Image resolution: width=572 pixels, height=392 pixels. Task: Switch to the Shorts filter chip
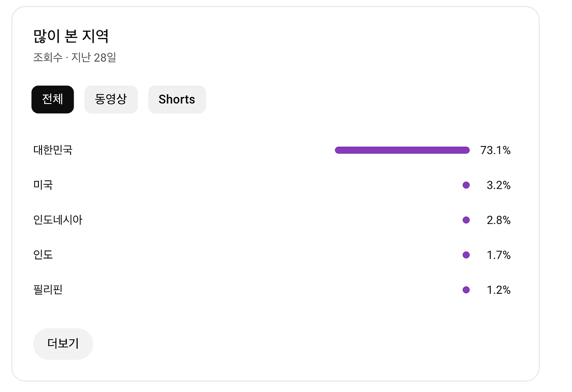pos(177,100)
